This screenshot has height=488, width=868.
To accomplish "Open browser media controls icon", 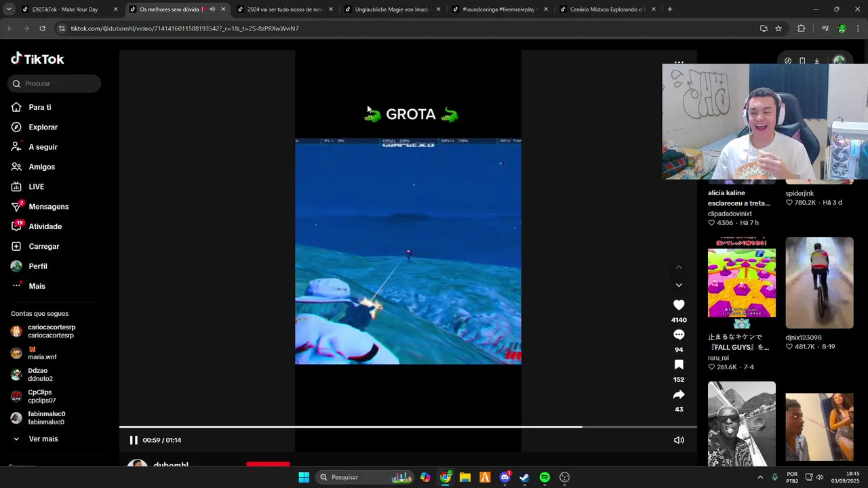I will click(x=825, y=28).
